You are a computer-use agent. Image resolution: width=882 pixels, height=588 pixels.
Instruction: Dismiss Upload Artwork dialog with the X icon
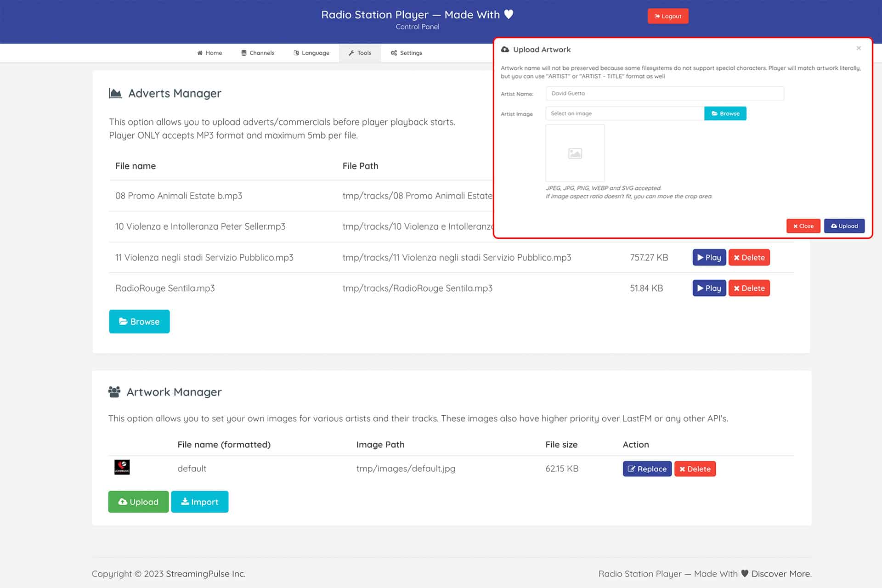coord(858,48)
